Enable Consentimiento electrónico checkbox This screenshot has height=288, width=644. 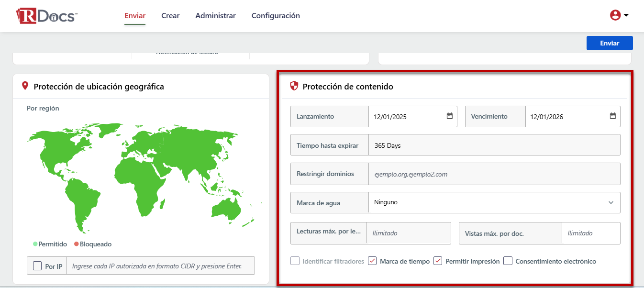click(x=508, y=261)
